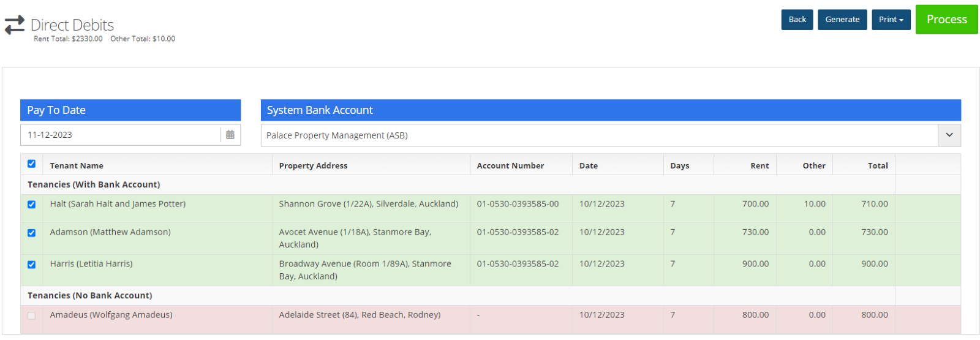The image size is (980, 340).
Task: Select tenant Halt (Sarah Halt and James Potter)
Action: (x=118, y=204)
